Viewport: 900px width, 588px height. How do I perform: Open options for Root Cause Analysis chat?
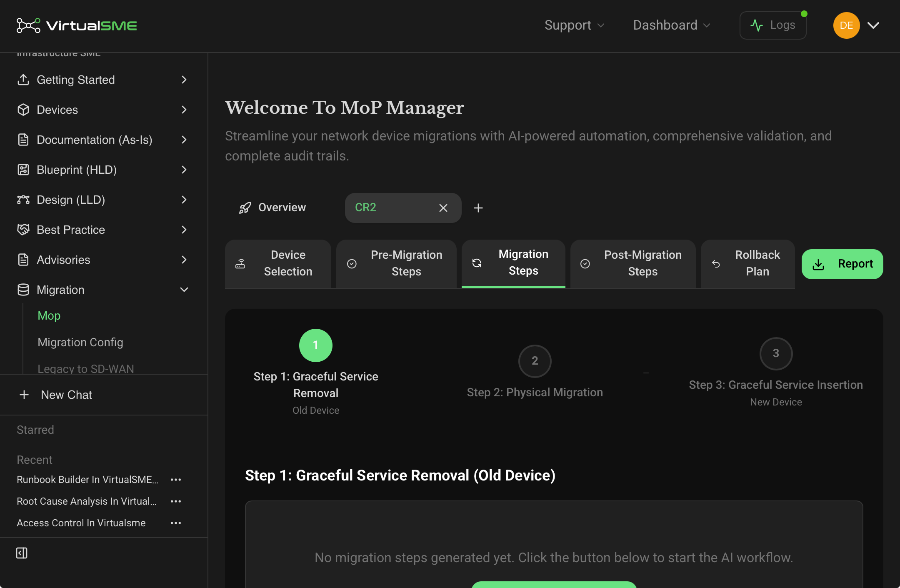(176, 501)
